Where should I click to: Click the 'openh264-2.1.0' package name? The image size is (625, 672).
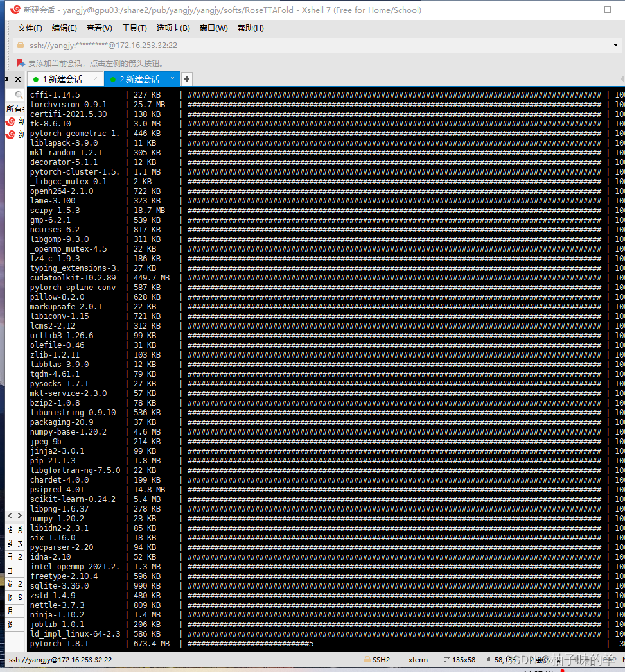[x=62, y=191]
